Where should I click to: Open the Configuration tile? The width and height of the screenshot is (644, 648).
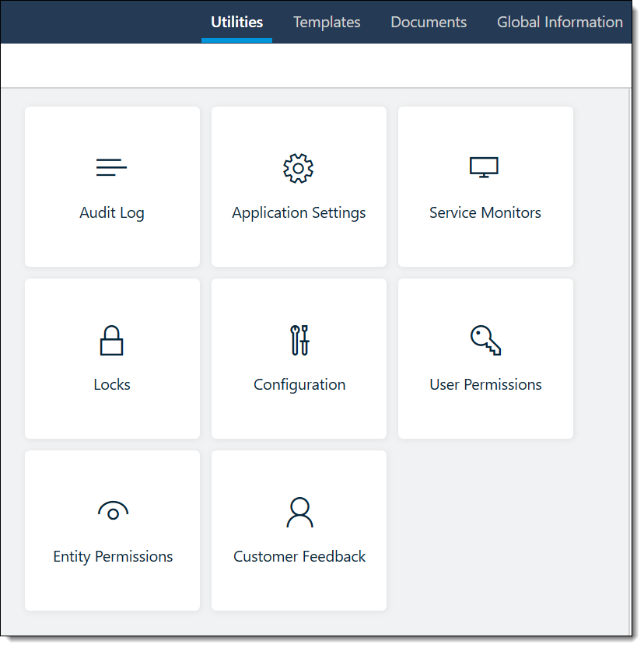299,359
